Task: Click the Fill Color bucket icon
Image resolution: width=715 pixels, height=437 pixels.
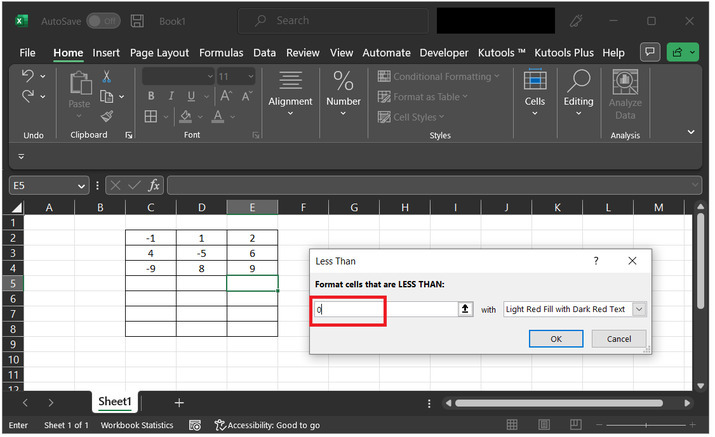Action: click(186, 116)
